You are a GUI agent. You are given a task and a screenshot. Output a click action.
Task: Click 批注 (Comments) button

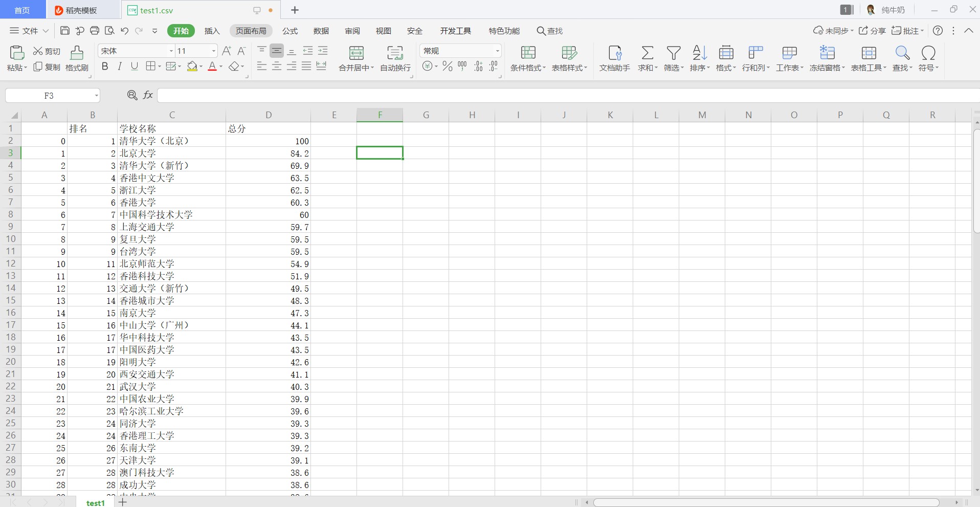click(908, 31)
